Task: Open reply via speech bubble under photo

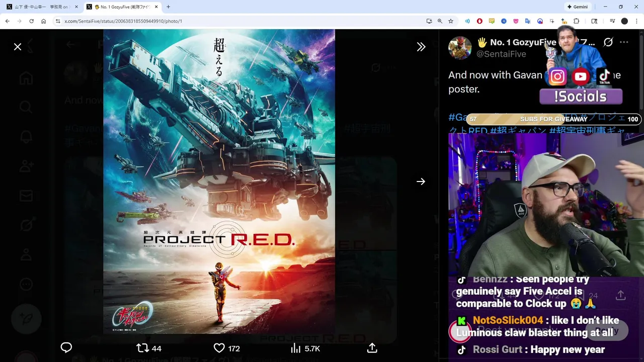Action: coord(66,348)
